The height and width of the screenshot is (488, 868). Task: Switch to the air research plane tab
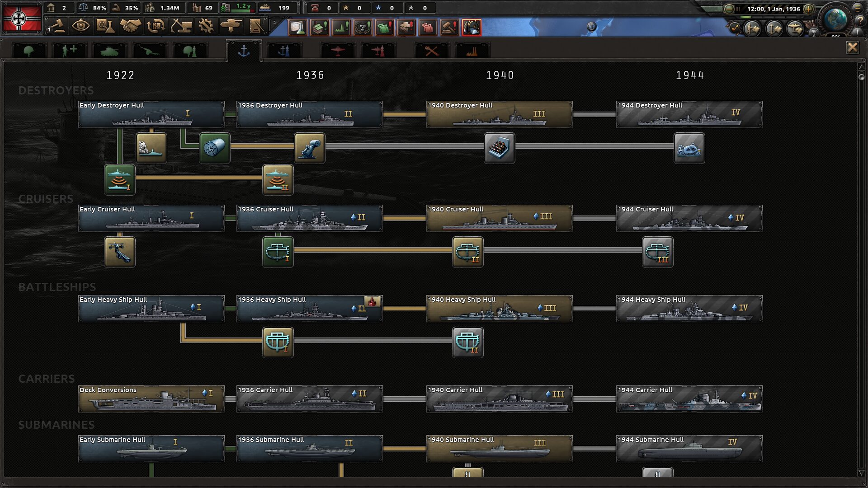click(x=338, y=51)
